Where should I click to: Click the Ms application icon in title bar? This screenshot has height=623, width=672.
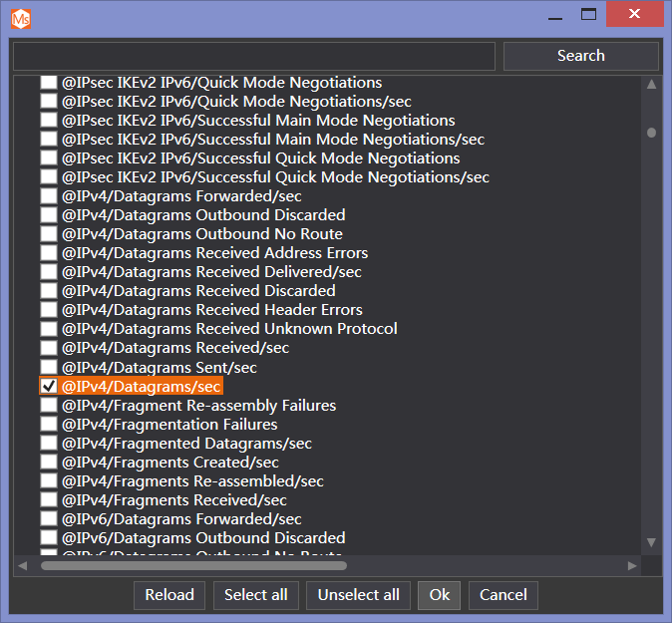point(21,17)
